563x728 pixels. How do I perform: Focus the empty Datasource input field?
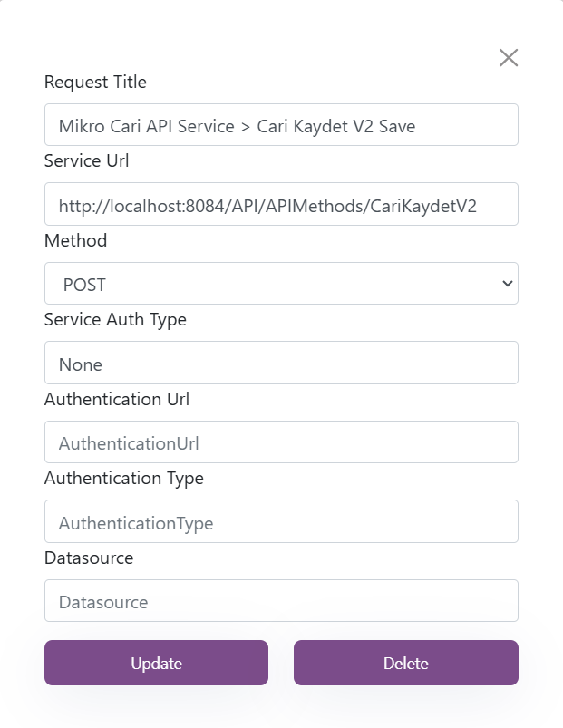point(281,600)
